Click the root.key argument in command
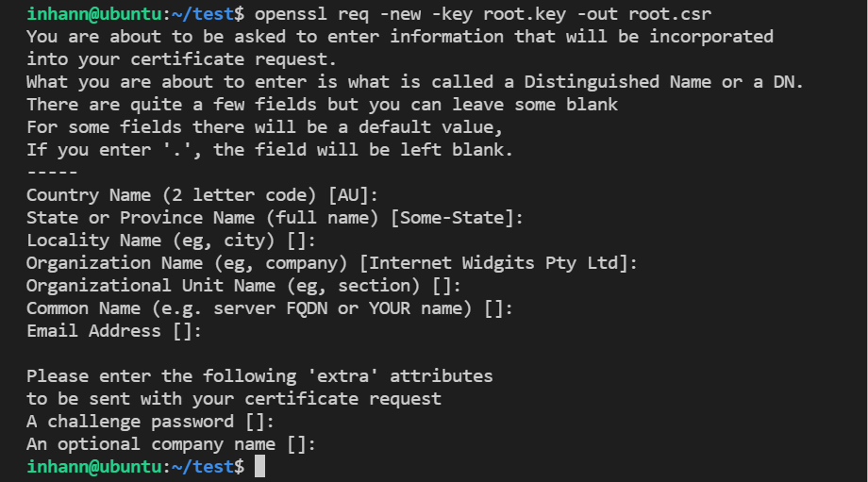This screenshot has width=868, height=482. 525,14
